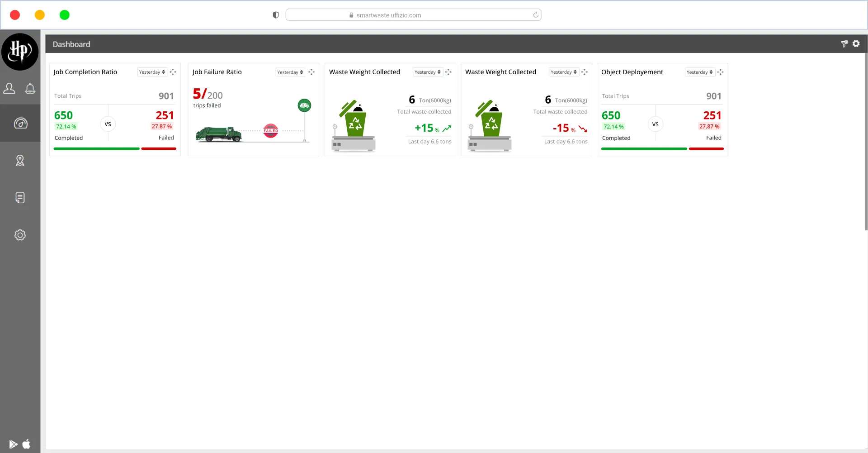Click the Apple App Store icon
Screen dimensions: 868x453
point(27,444)
